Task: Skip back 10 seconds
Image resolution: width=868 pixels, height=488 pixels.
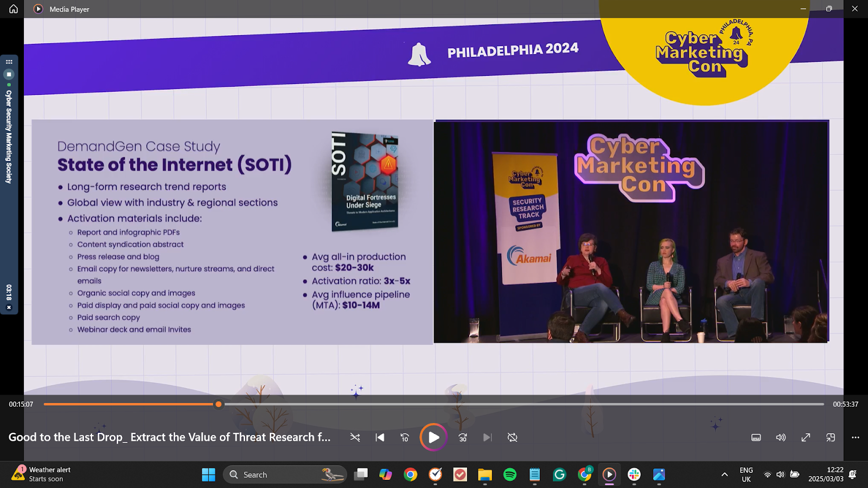Action: pyautogui.click(x=405, y=437)
